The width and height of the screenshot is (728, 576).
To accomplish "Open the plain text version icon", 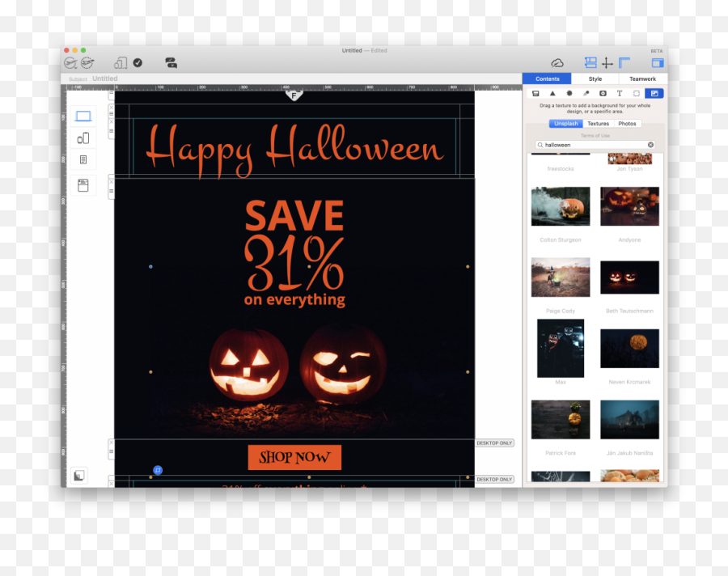I will coord(83,160).
